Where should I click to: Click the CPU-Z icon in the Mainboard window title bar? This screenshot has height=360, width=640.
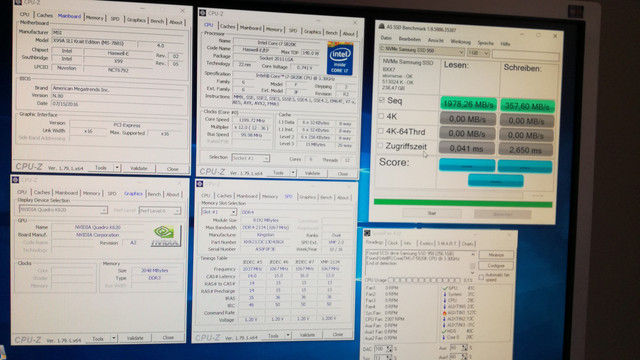click(18, 2)
